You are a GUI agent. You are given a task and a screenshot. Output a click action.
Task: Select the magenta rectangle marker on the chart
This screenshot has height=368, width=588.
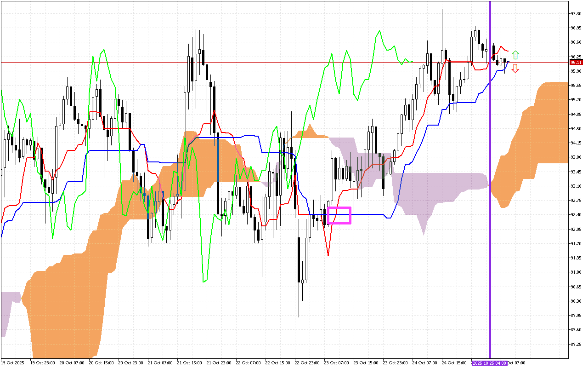click(x=339, y=215)
